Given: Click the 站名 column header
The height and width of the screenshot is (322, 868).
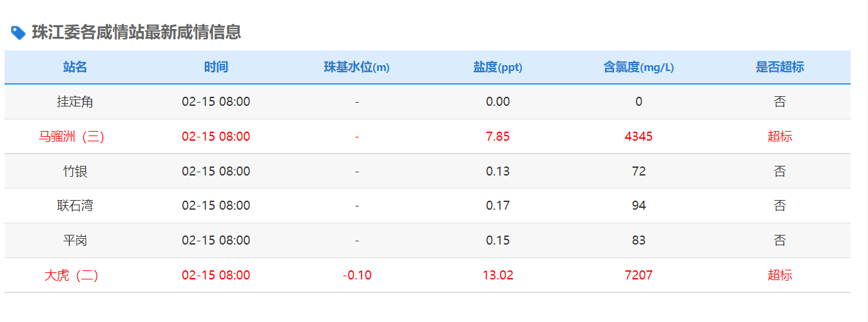Looking at the screenshot, I should [75, 67].
